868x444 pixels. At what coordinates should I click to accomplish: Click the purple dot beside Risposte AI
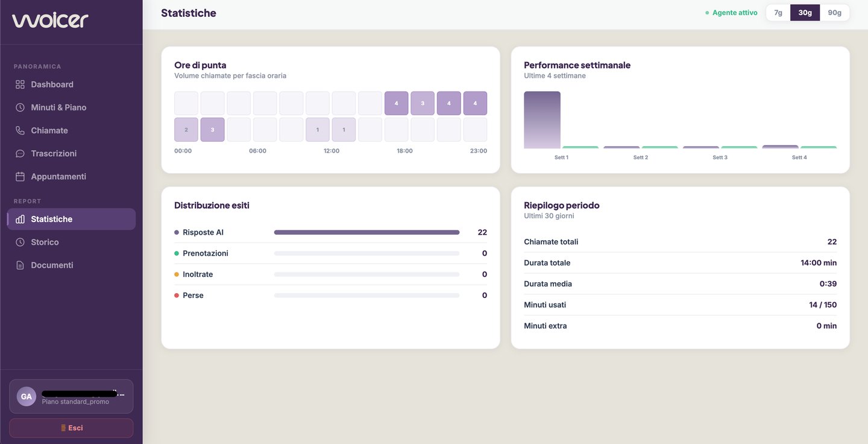tap(177, 232)
